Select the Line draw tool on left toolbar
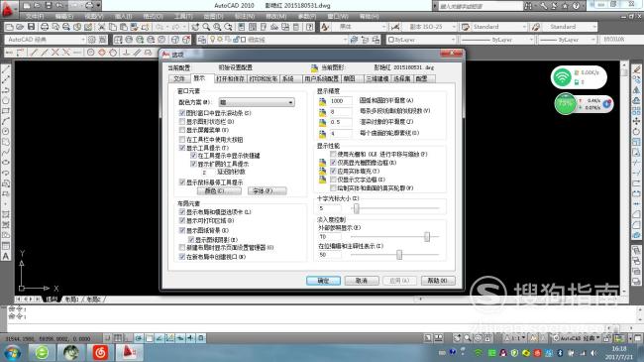Screen dimensions: 644x362 pyautogui.click(x=6, y=69)
